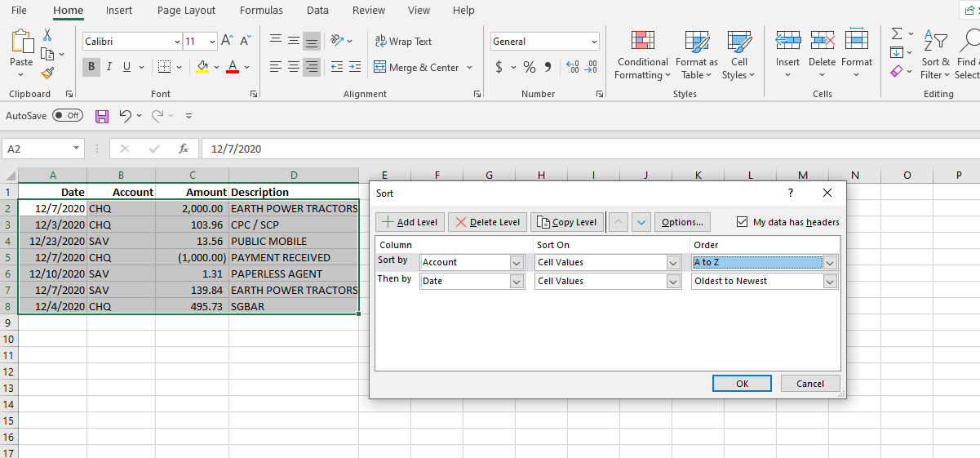Select Top Align icon
This screenshot has width=980, height=458.
point(276,40)
